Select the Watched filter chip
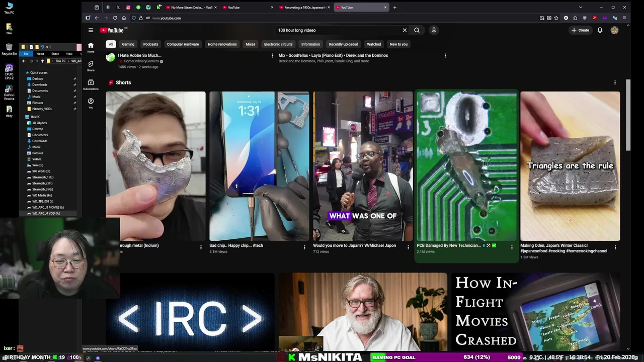 pos(374,44)
